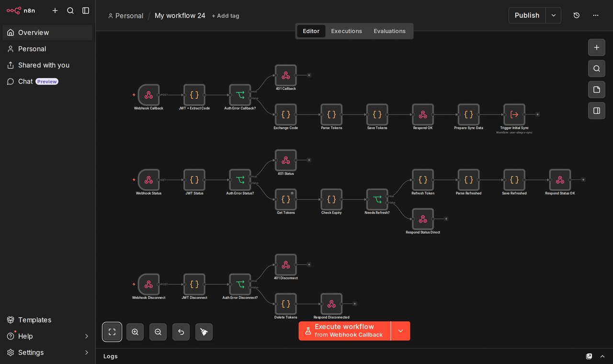The width and height of the screenshot is (613, 364).
Task: Select Webhook Status node
Action: point(148,180)
